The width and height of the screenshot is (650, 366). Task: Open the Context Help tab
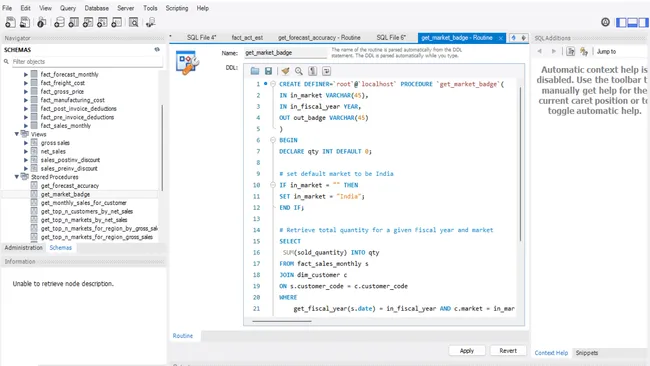(551, 353)
